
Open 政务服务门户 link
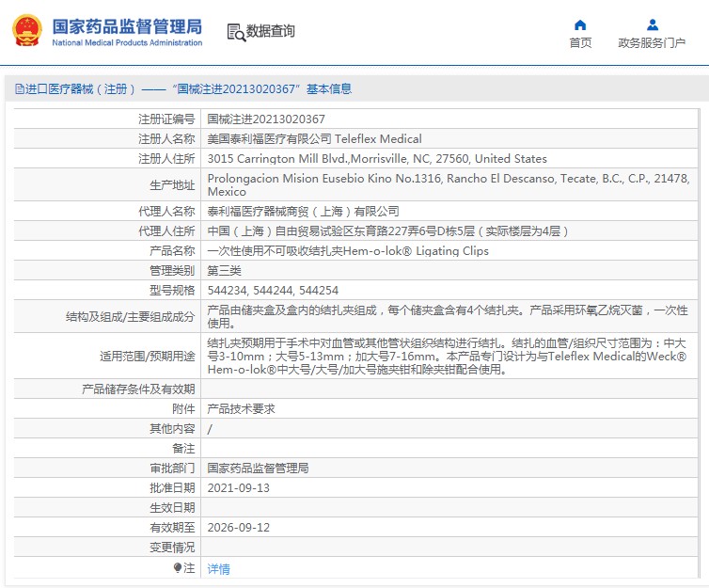point(652,43)
